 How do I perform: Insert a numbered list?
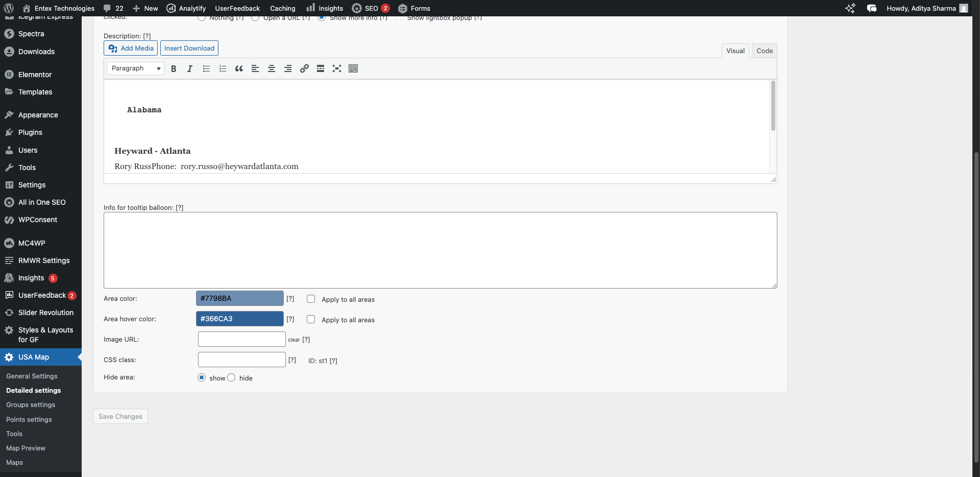tap(223, 68)
